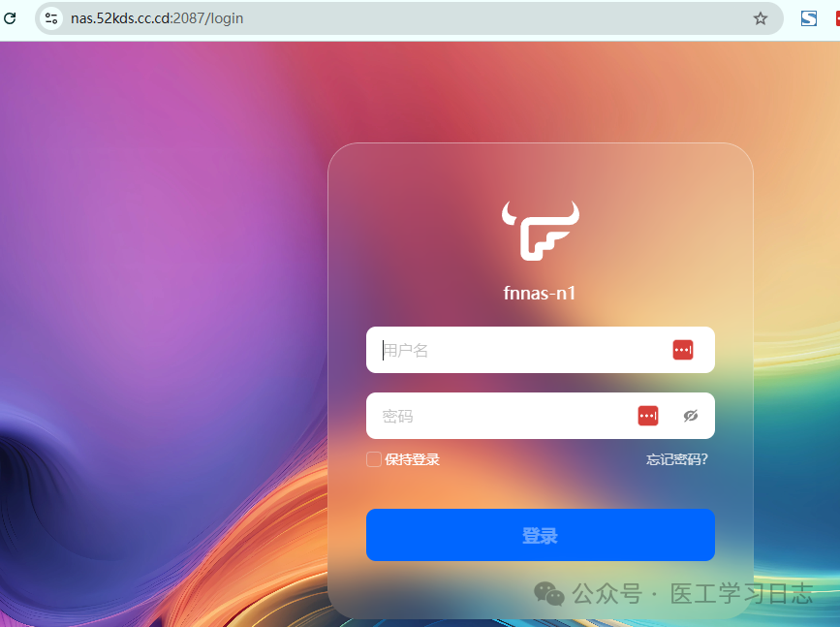Reload the page with the refresh icon
Image resolution: width=840 pixels, height=627 pixels.
tap(11, 18)
